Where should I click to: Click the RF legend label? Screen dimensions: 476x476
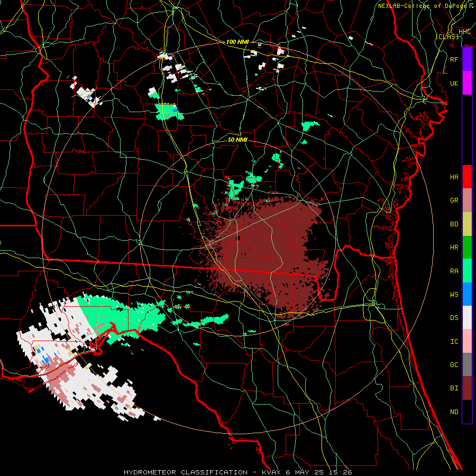point(454,59)
